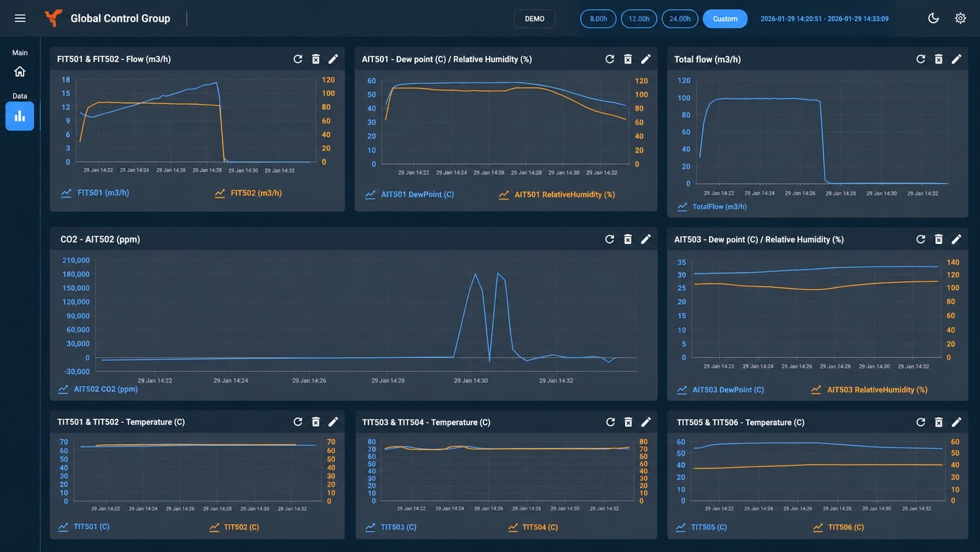The width and height of the screenshot is (980, 552).
Task: Open the hamburger menu
Action: point(20,18)
